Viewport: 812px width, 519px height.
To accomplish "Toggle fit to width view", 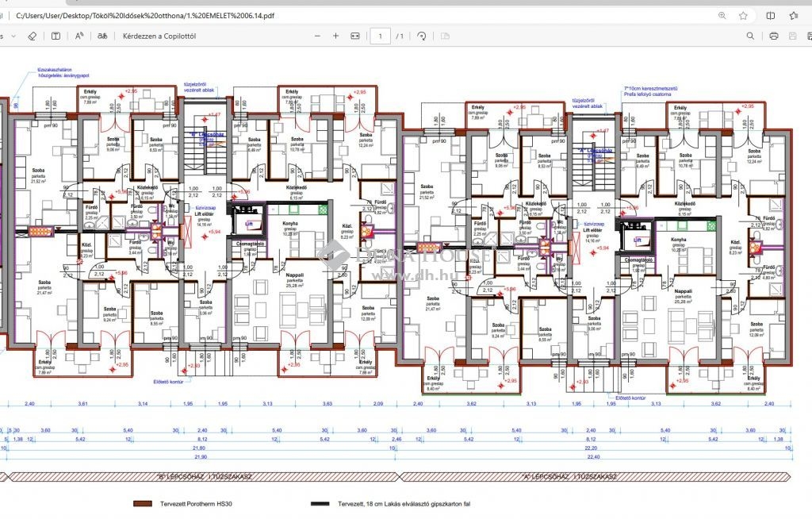I will pos(355,37).
